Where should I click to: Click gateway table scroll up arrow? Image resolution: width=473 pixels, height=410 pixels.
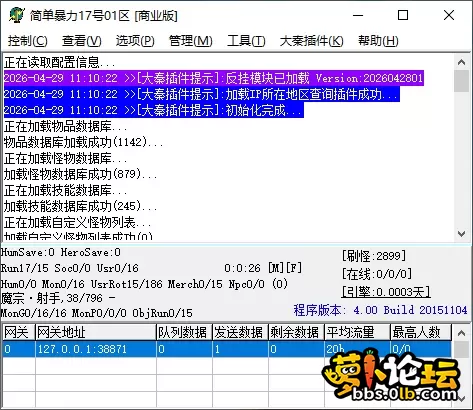[x=462, y=333]
